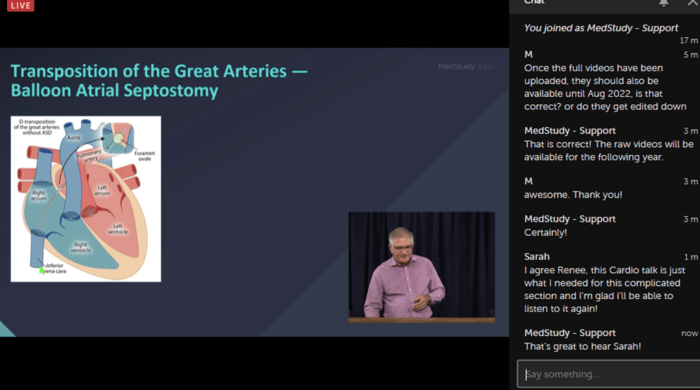Select the presenter's video thumbnail
This screenshot has width=700, height=390.
point(421,267)
